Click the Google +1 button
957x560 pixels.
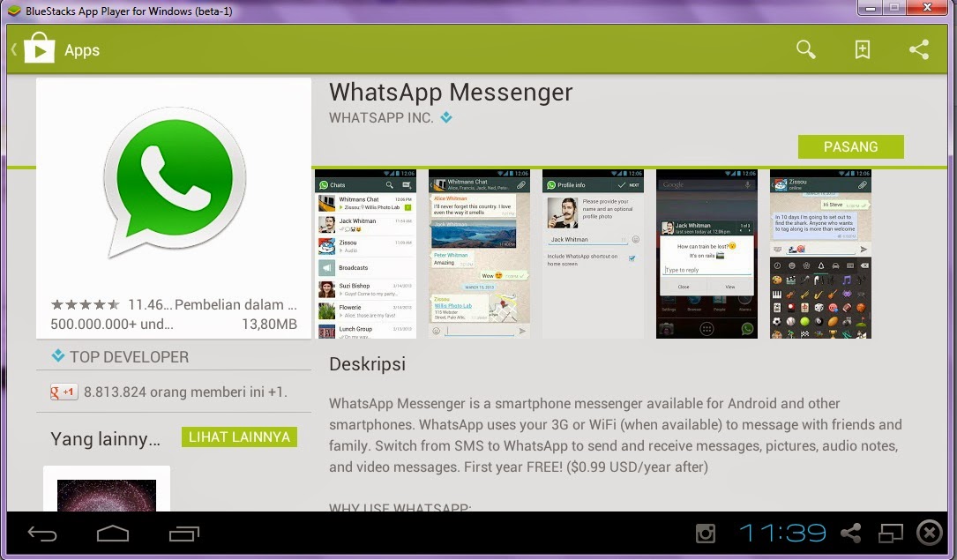[64, 392]
